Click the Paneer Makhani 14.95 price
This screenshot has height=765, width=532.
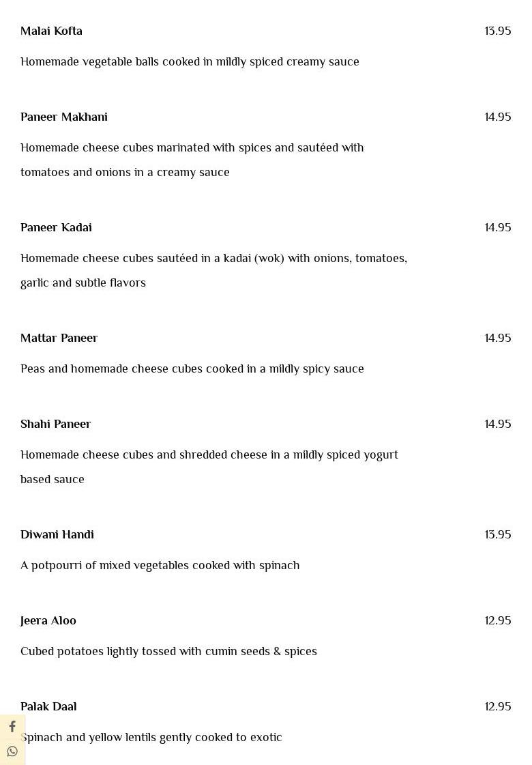point(497,117)
